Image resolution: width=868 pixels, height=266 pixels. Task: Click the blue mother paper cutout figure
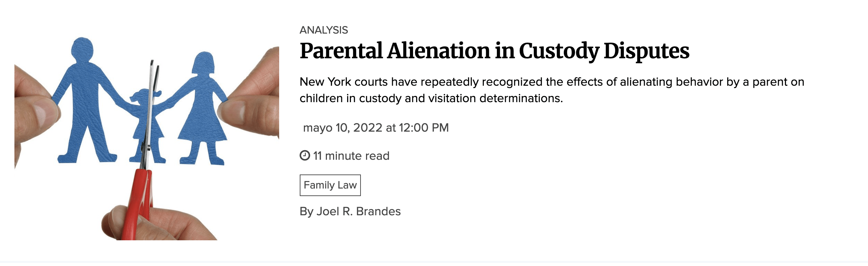coord(202,110)
